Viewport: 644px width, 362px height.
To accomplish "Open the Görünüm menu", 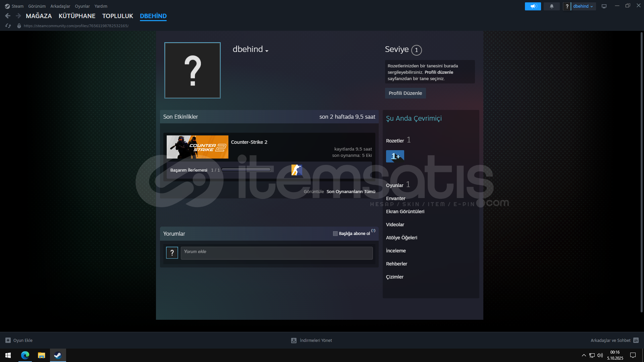I will pos(37,6).
